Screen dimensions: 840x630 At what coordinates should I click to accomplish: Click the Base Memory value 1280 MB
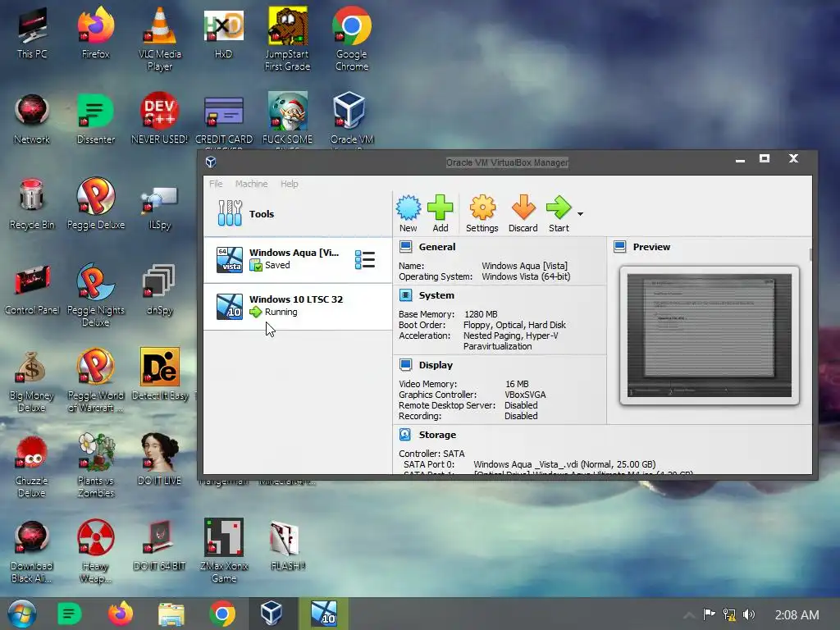click(481, 314)
